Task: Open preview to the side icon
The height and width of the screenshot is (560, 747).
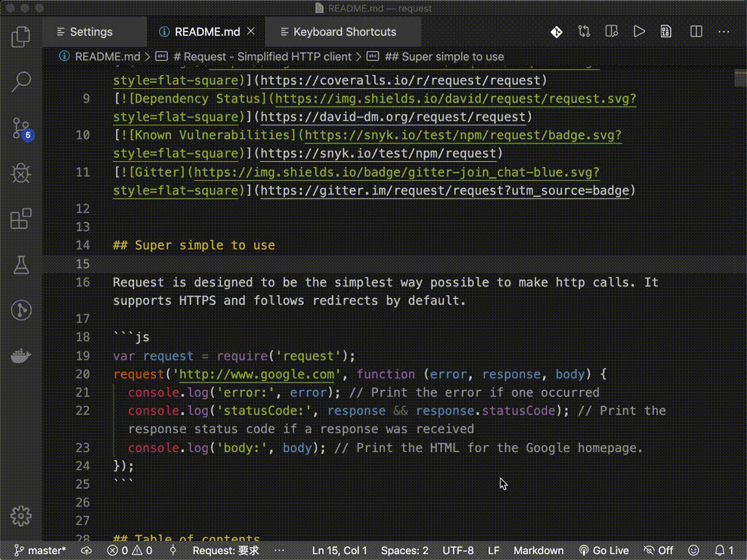Action: 611,32
